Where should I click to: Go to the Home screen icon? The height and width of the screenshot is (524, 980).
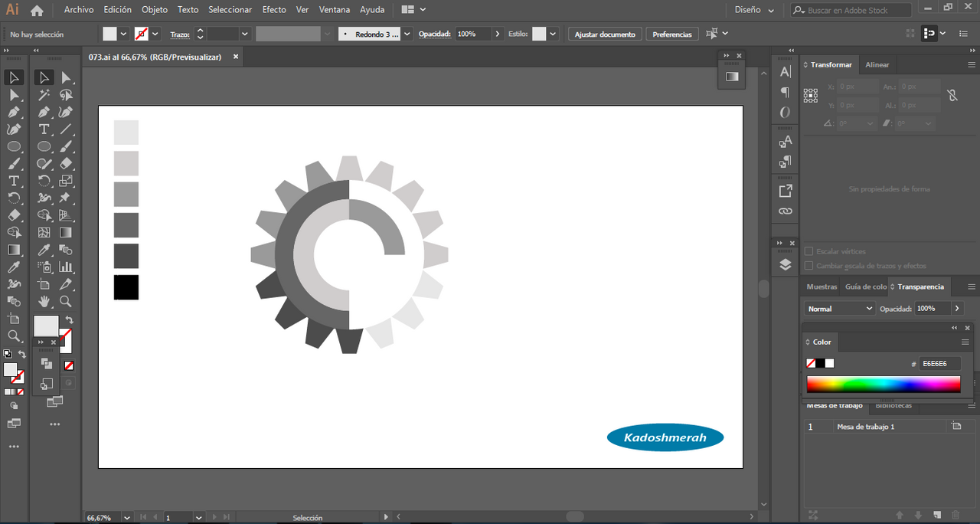point(37,10)
